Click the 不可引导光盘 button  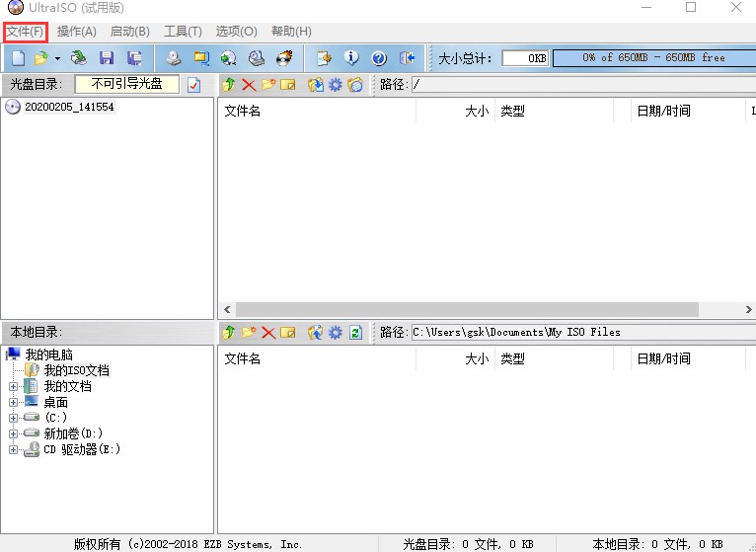coord(127,84)
